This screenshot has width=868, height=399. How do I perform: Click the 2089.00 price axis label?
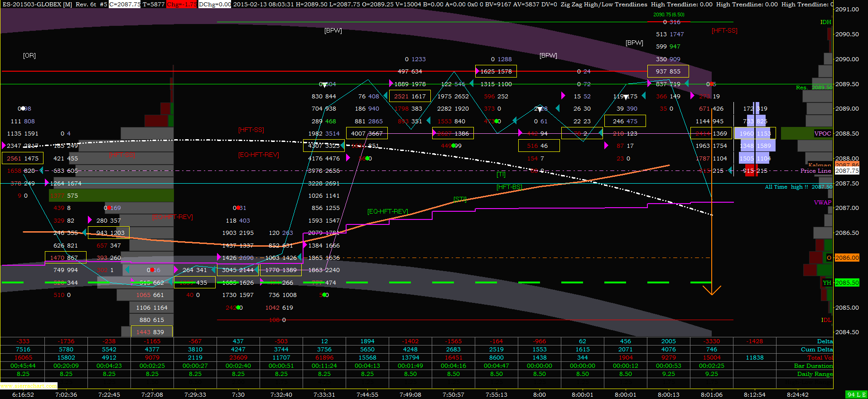[x=847, y=108]
